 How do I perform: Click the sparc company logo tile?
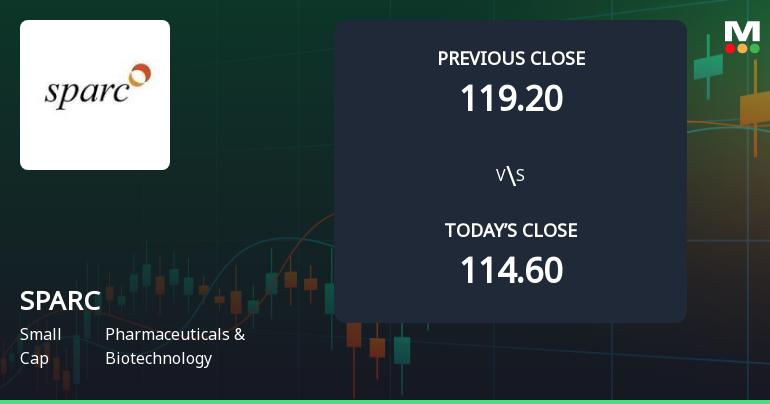click(x=95, y=95)
